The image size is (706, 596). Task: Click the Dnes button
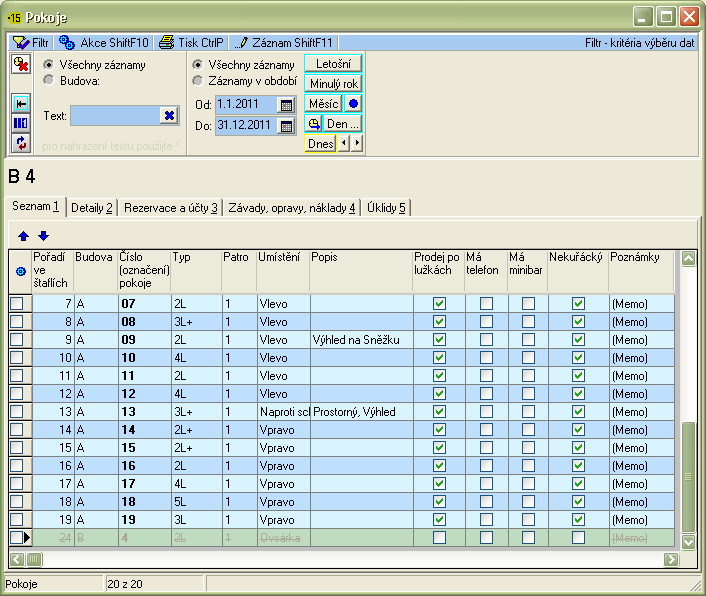[x=321, y=144]
